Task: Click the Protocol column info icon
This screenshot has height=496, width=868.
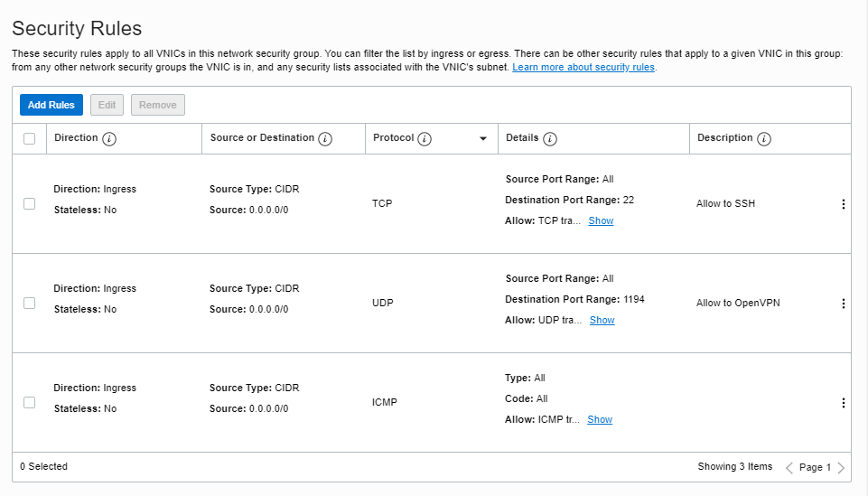Action: coord(425,139)
